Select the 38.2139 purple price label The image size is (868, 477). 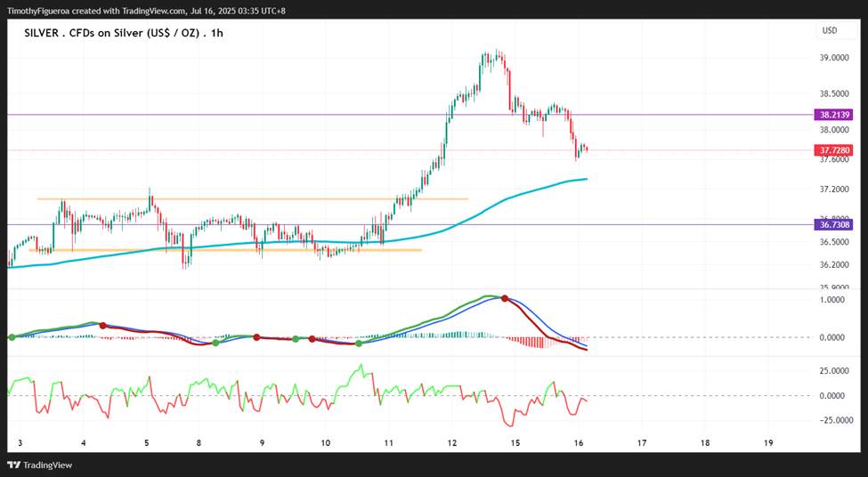coord(833,115)
